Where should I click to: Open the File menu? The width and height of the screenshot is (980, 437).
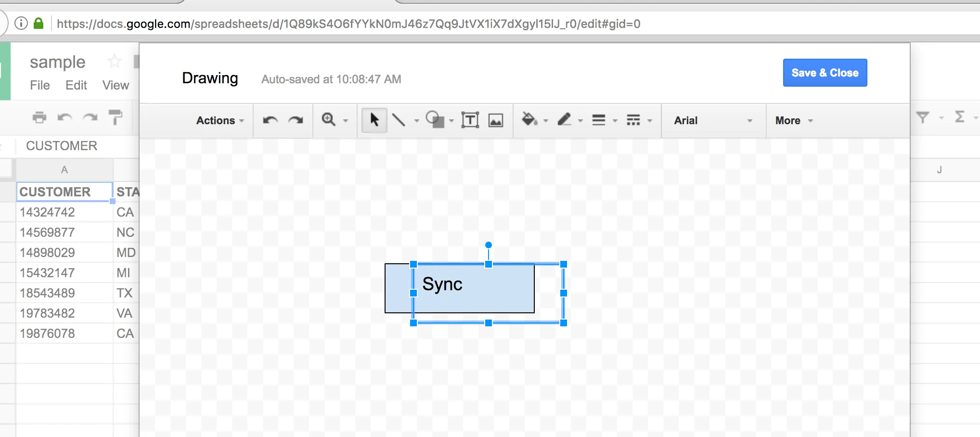[39, 85]
